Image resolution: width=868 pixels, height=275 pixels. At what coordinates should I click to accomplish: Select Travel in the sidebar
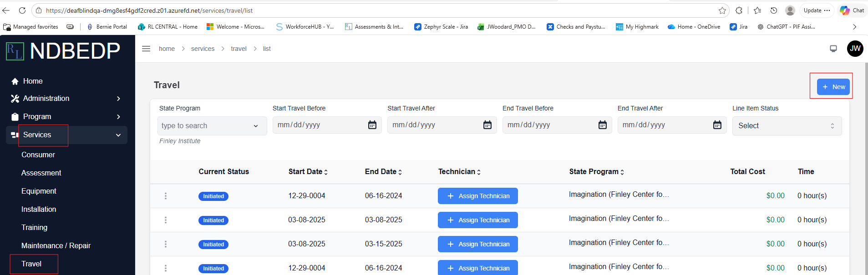pyautogui.click(x=31, y=264)
